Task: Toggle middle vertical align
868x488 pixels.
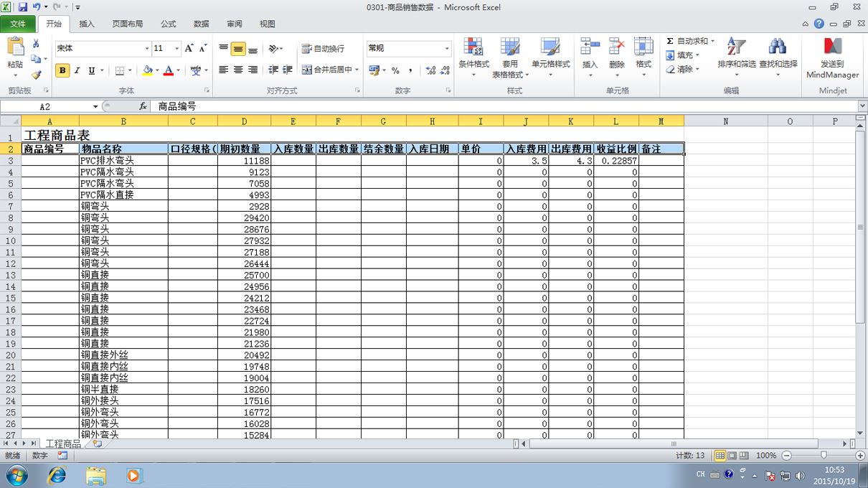Action: click(x=238, y=49)
